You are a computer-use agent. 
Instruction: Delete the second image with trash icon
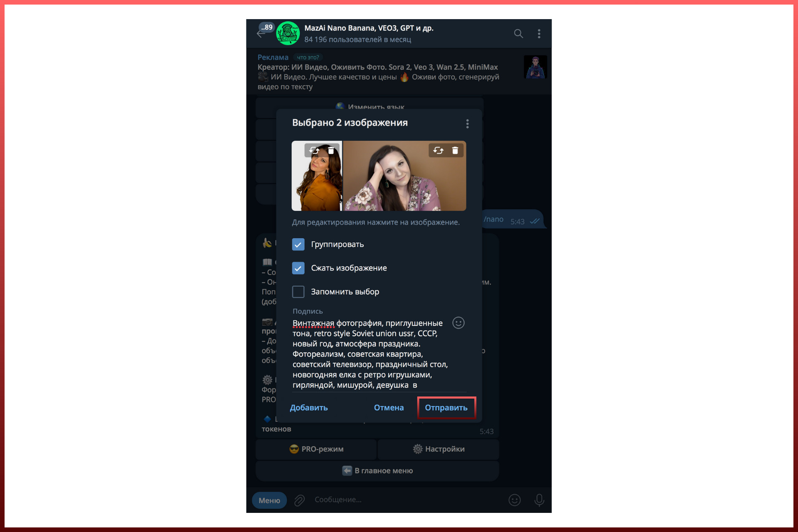coord(455,150)
